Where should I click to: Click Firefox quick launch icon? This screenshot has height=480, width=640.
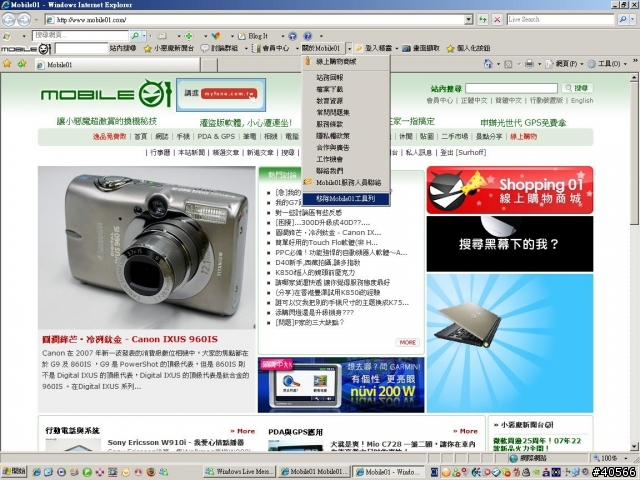click(x=151, y=472)
